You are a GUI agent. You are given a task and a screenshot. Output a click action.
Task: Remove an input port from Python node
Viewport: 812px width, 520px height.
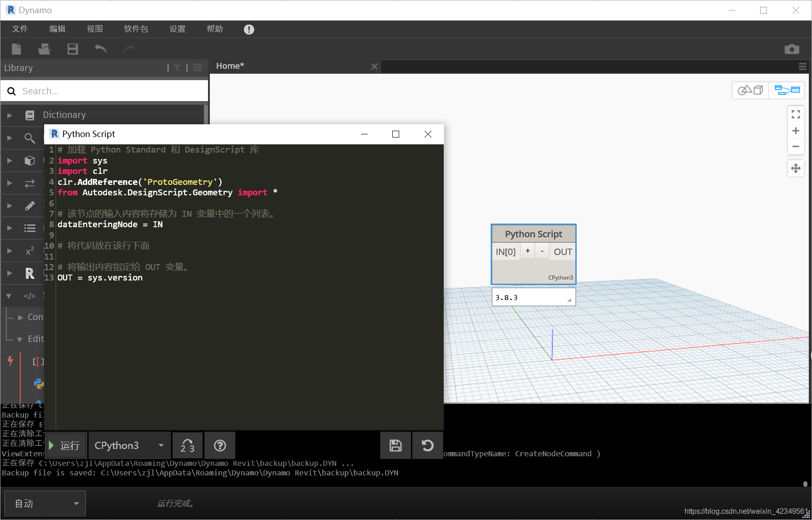click(542, 251)
